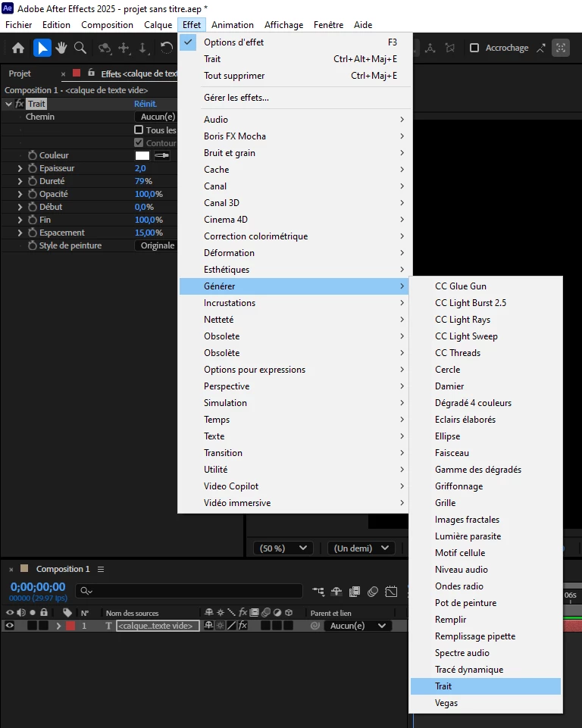Click the motion blur icon in timeline header
582x728 pixels.
[x=373, y=591]
